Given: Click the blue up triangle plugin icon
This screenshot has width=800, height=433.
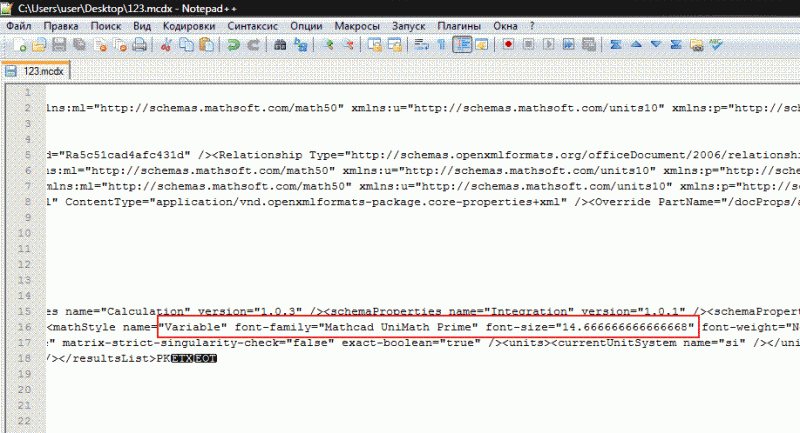Looking at the screenshot, I should (636, 45).
